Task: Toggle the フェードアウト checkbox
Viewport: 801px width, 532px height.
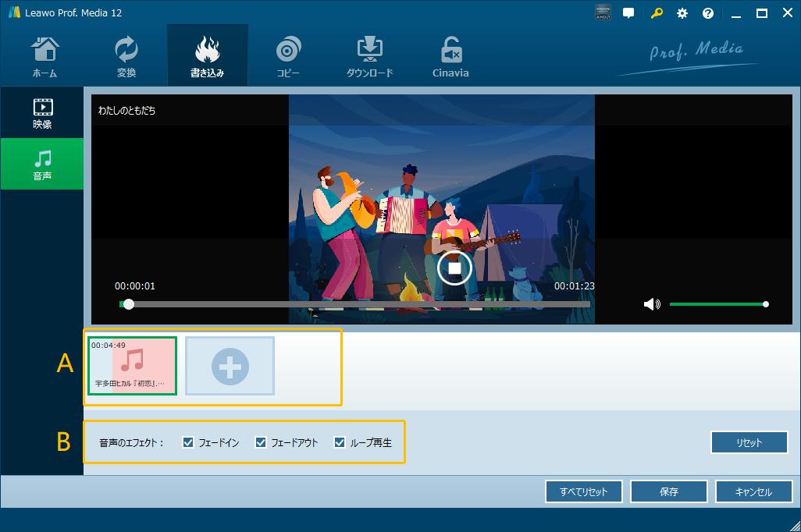Action: [261, 442]
